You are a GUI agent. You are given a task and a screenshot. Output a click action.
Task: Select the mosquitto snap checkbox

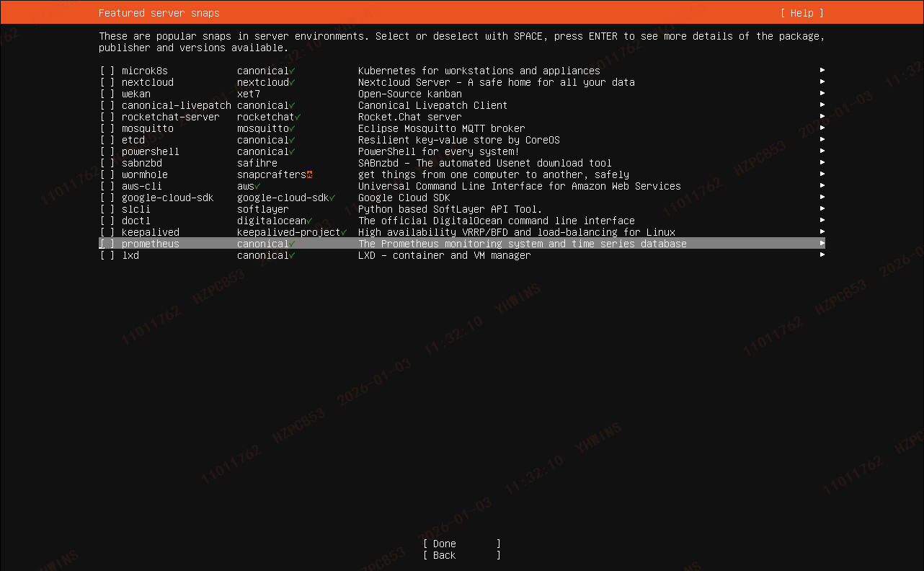click(107, 128)
